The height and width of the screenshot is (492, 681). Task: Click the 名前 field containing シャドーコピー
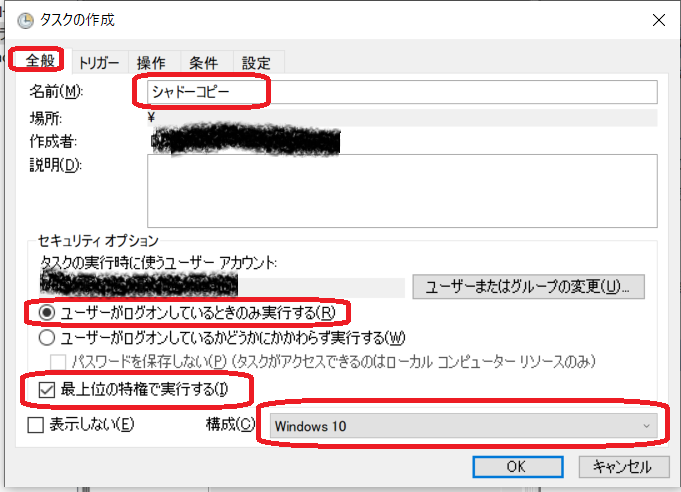(x=400, y=92)
